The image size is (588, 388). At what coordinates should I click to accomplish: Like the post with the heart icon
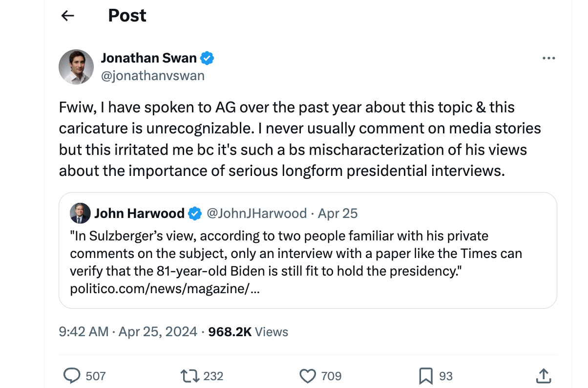point(308,376)
